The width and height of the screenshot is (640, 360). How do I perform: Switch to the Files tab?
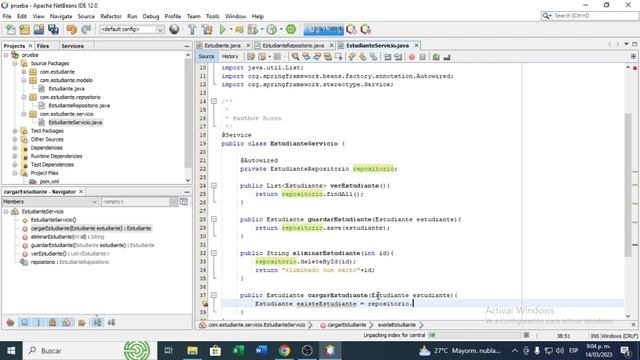(43, 46)
